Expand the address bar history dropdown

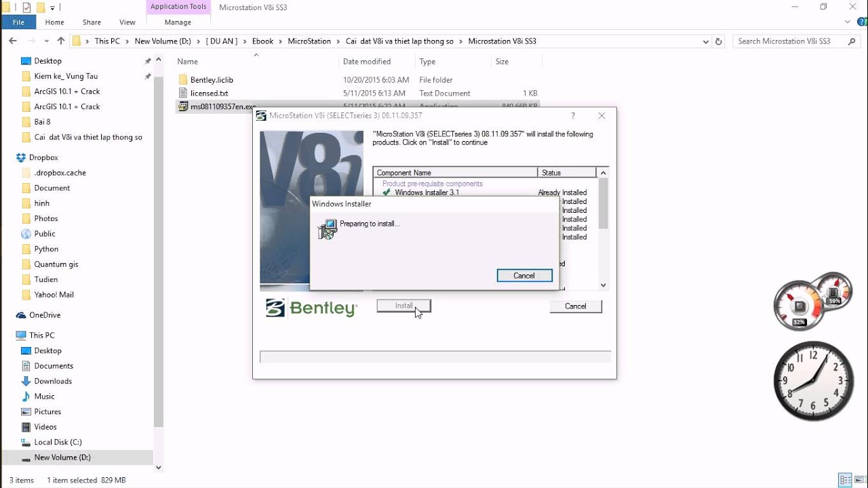tap(706, 41)
